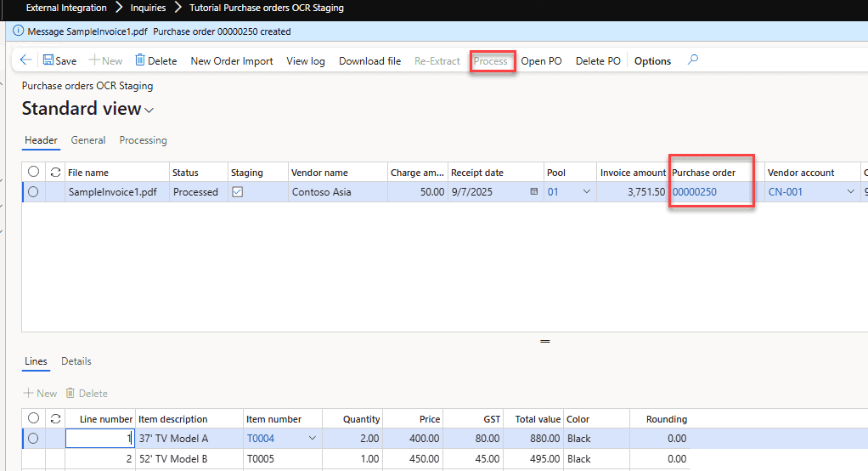Screen dimensions: 868x471
Task: Toggle the Staging checkbox for SampleInvoice1.pdf
Action: pos(238,192)
